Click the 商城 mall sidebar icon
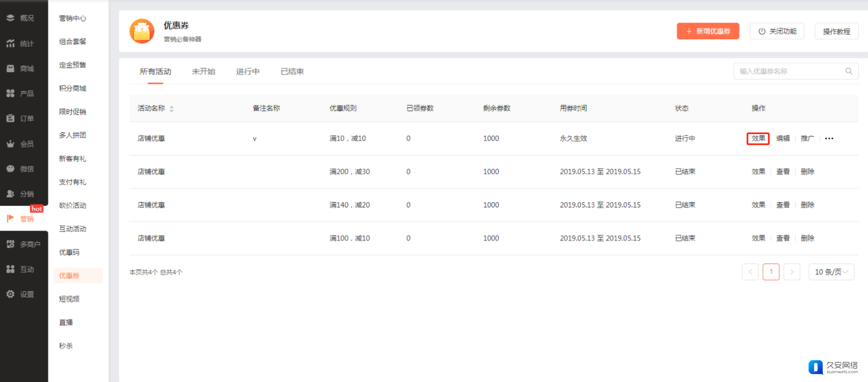 pyautogui.click(x=10, y=68)
